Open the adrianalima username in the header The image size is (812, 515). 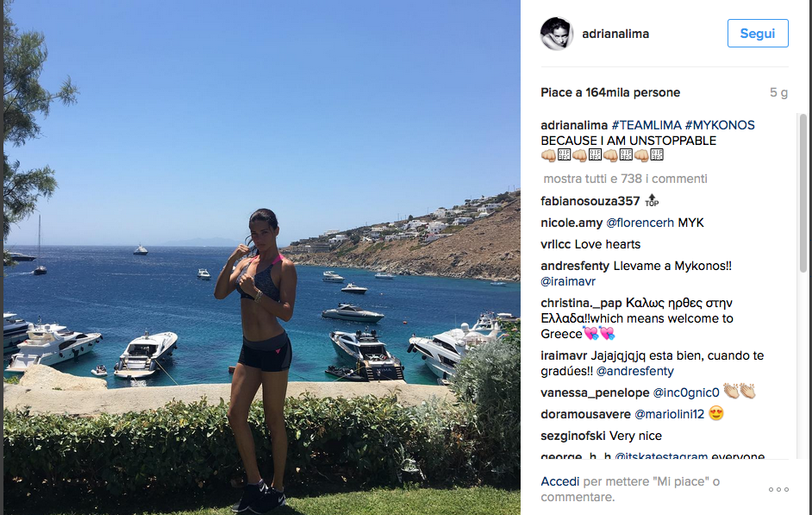[615, 34]
